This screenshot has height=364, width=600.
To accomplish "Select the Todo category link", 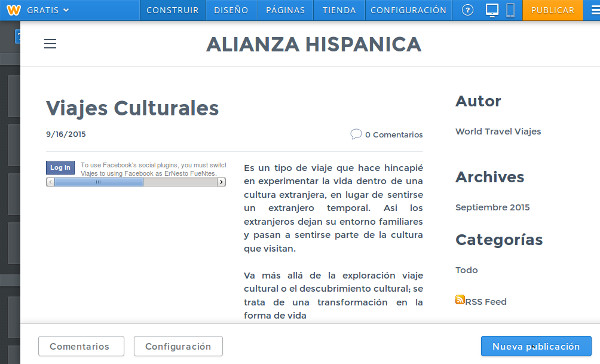I will [x=466, y=270].
